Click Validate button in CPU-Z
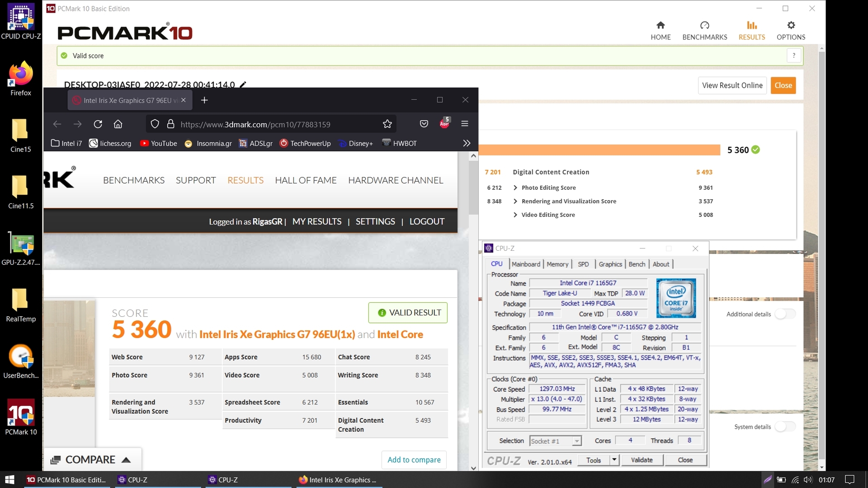Screen dimensions: 868x488 pos(642,460)
